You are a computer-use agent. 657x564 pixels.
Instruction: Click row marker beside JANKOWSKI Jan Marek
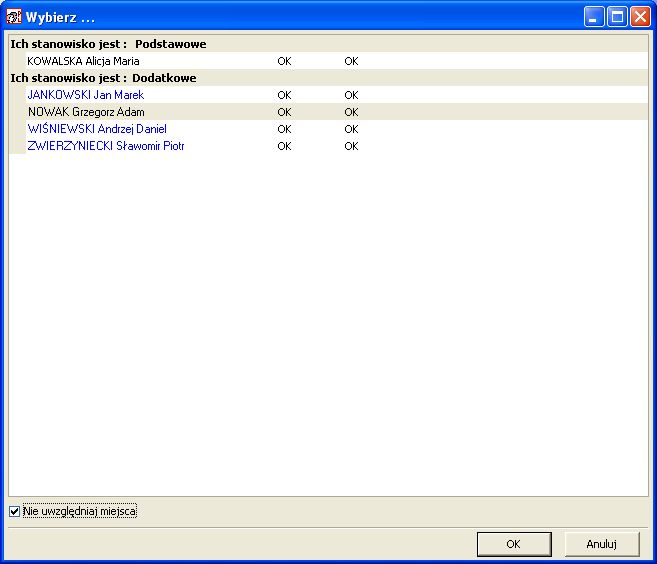(18, 95)
